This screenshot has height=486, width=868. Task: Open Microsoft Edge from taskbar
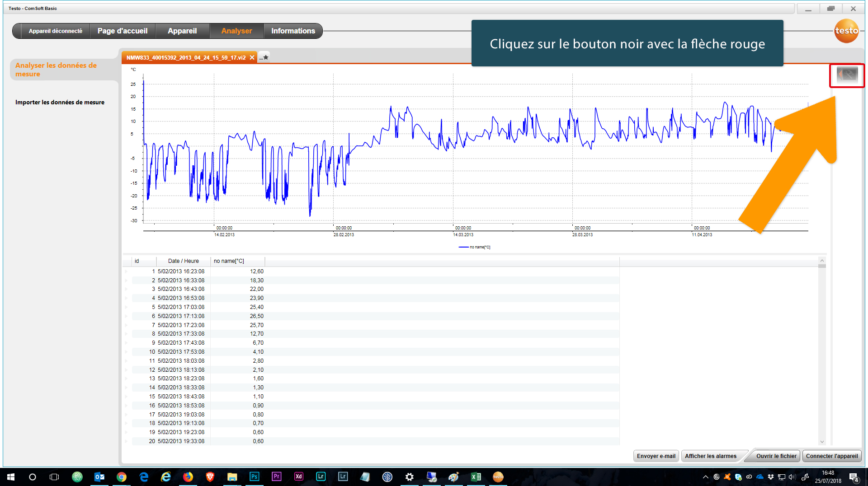pyautogui.click(x=144, y=477)
